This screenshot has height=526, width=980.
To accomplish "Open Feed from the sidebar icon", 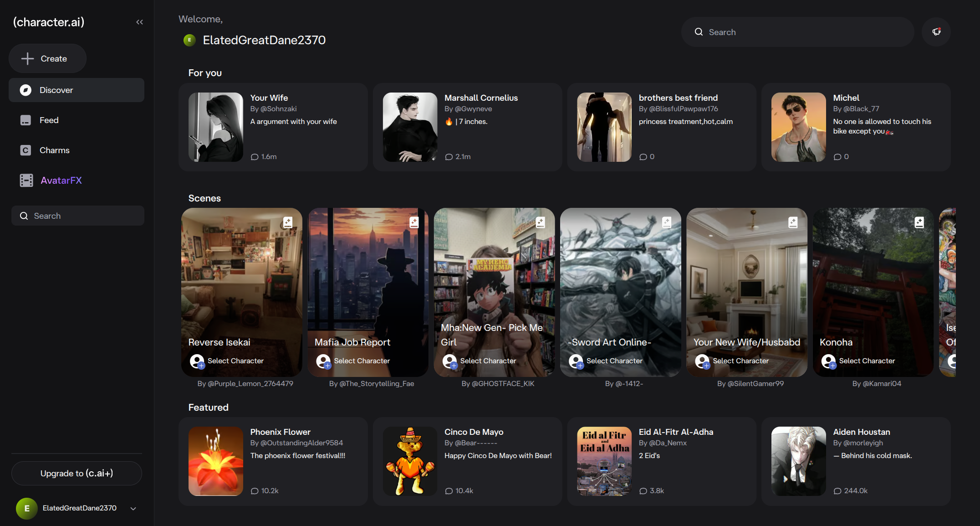I will [26, 120].
